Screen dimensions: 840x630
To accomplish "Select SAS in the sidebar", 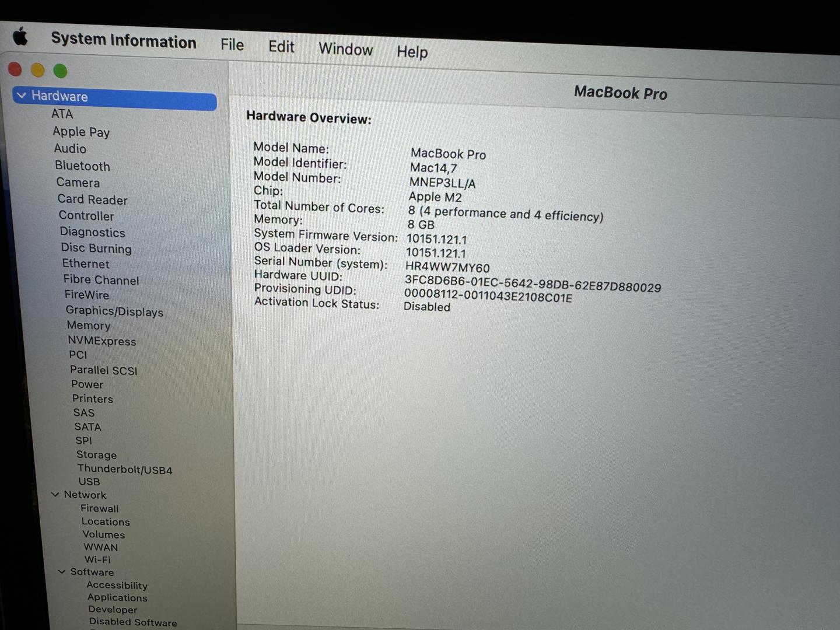I will [x=83, y=413].
